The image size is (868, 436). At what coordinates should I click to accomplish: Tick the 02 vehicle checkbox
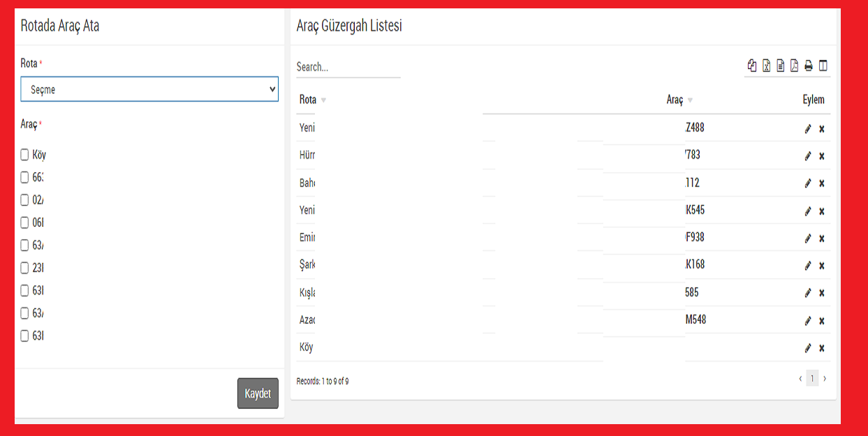[25, 200]
